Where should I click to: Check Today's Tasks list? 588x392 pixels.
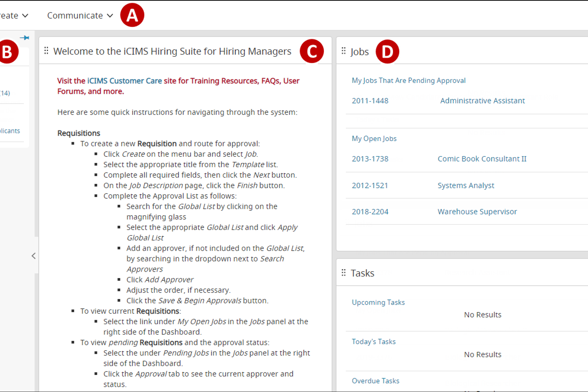373,341
